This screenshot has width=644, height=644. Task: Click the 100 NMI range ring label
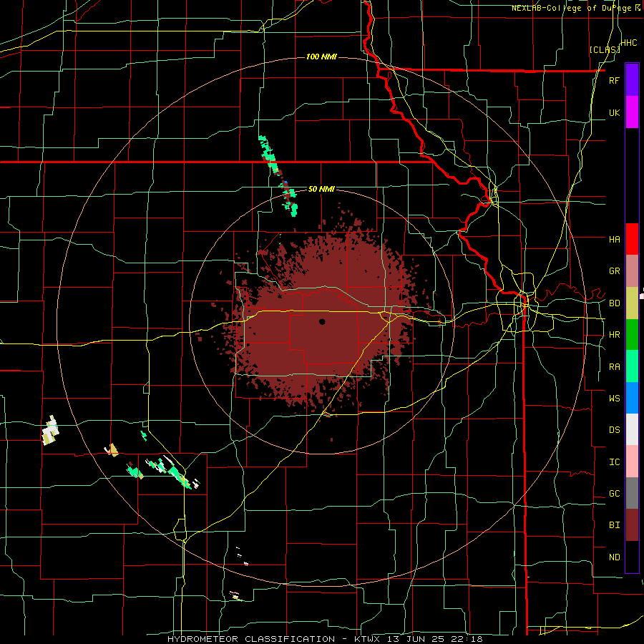pos(321,57)
